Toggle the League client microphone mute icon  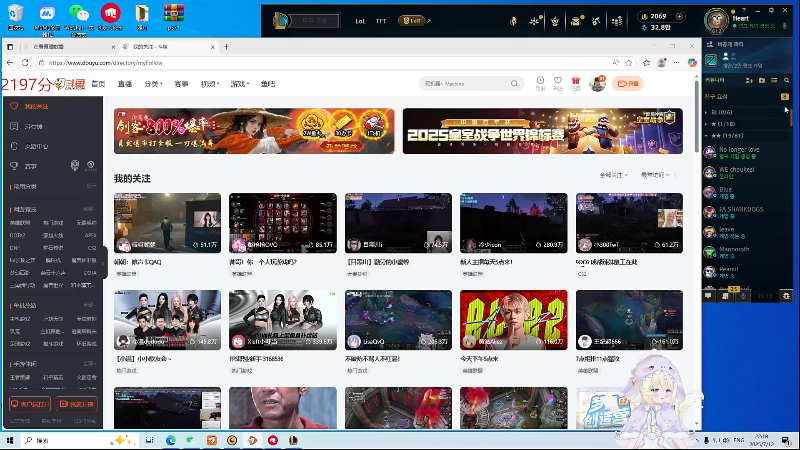tap(743, 295)
